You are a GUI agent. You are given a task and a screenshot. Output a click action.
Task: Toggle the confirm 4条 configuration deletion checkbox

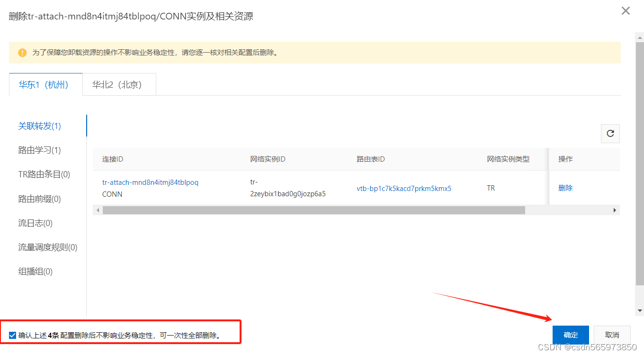click(13, 336)
